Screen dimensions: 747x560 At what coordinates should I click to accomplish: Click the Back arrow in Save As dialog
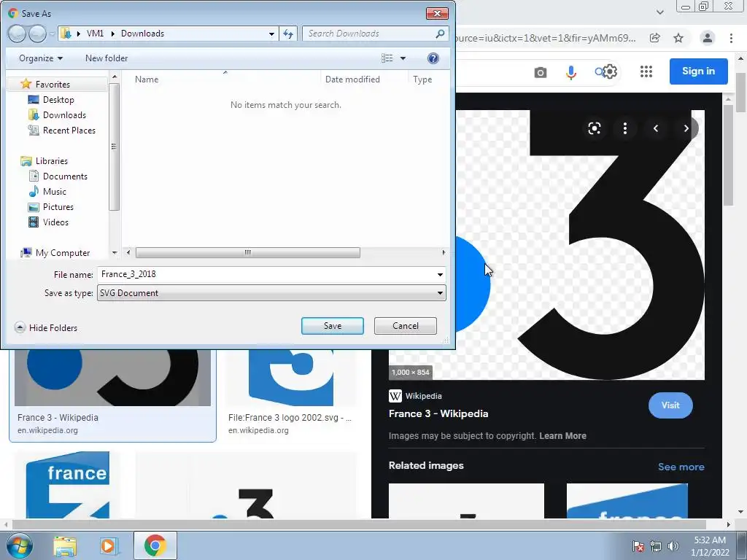(17, 34)
